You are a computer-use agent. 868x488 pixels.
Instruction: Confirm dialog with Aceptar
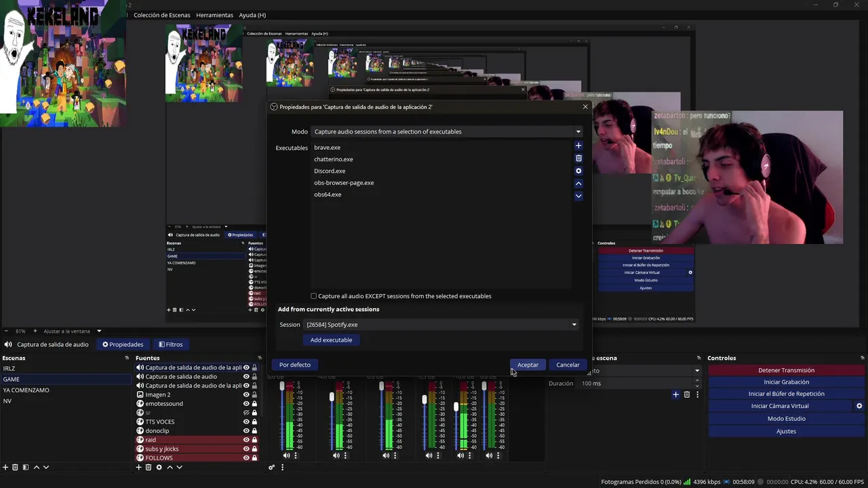(528, 365)
